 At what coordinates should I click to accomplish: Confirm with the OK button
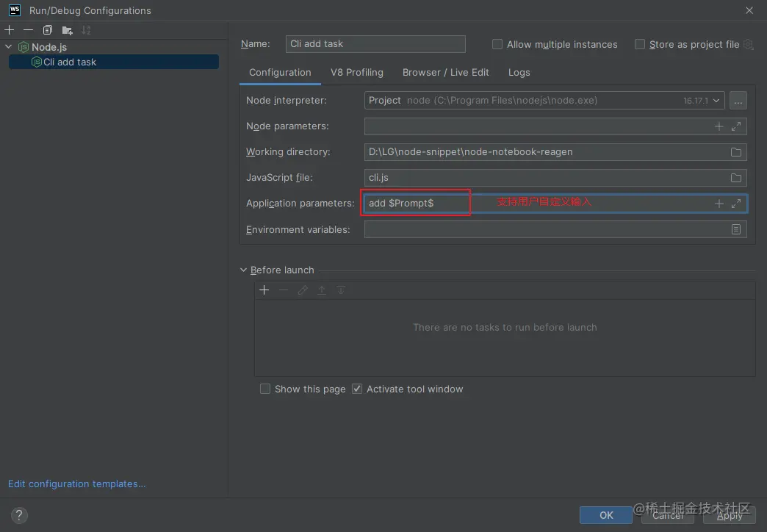pyautogui.click(x=605, y=515)
